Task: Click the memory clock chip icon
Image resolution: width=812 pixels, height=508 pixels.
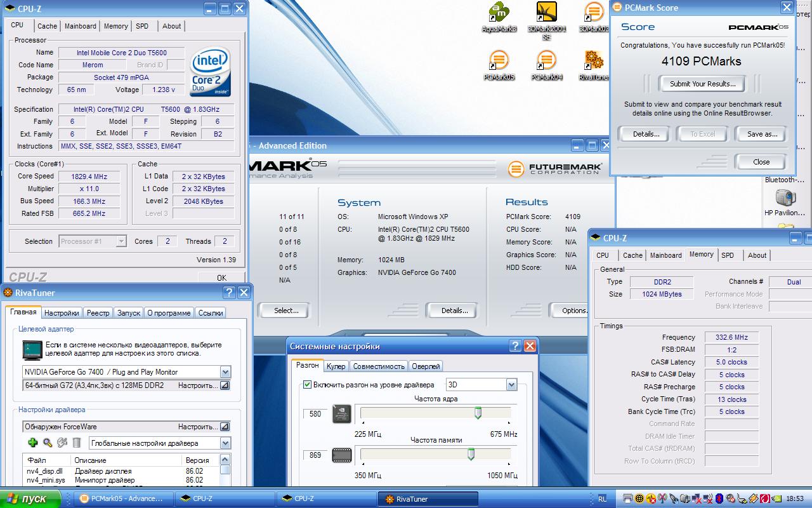Action: 341,455
